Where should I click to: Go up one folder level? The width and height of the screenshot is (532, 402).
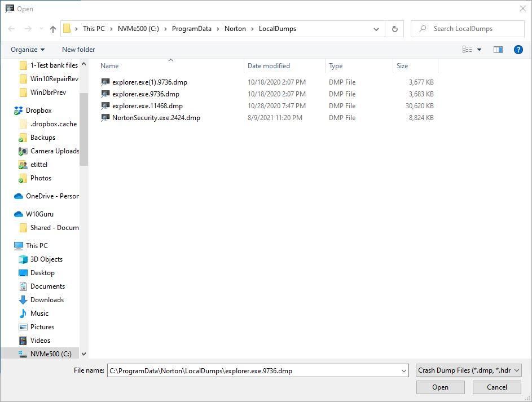point(52,28)
